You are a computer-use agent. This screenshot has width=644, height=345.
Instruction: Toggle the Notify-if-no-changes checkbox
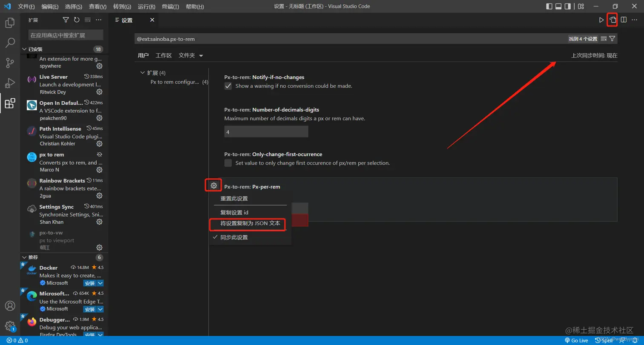[x=228, y=86]
